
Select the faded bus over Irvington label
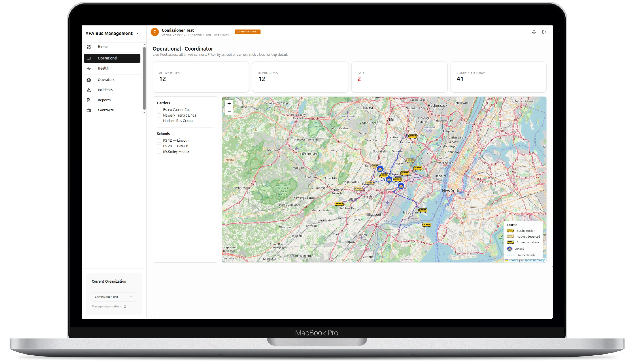tap(370, 183)
